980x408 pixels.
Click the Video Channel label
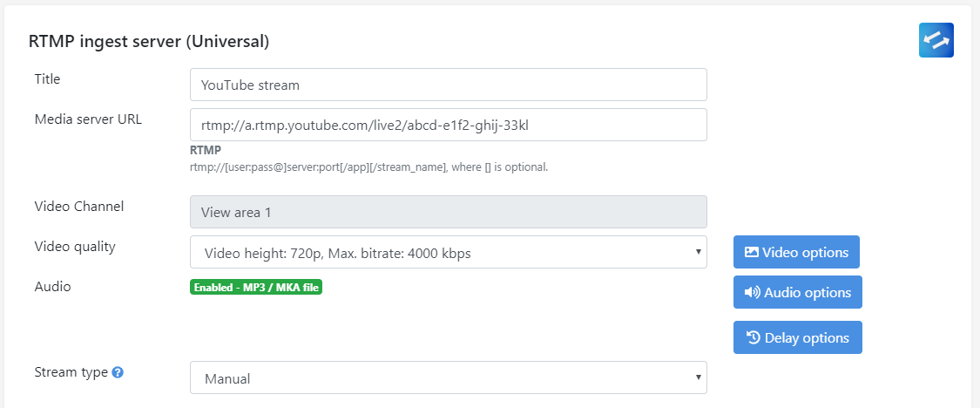click(79, 207)
